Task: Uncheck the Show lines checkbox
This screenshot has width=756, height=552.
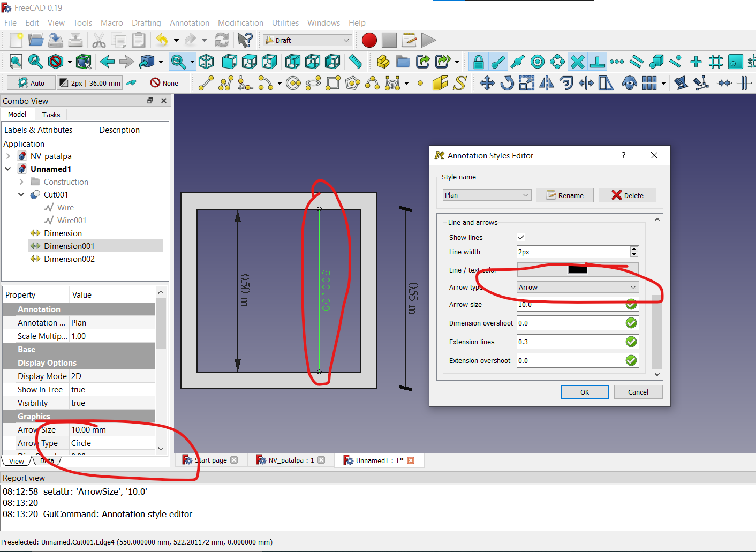Action: 521,237
